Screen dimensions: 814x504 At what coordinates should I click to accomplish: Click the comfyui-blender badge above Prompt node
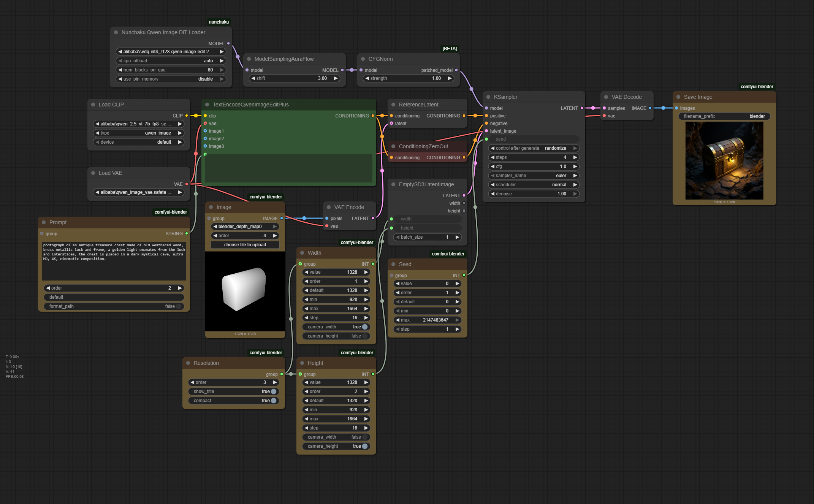tap(171, 212)
